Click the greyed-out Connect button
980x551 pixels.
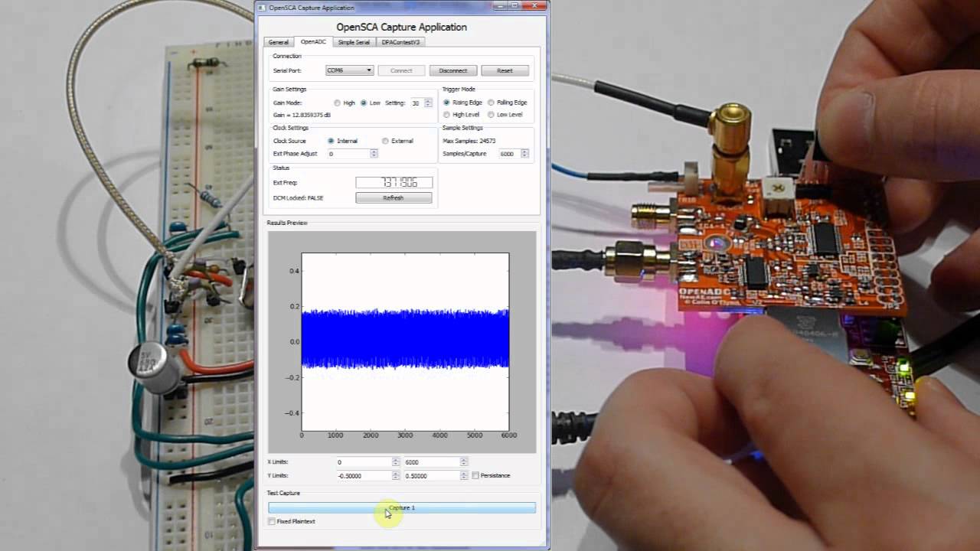coord(401,70)
